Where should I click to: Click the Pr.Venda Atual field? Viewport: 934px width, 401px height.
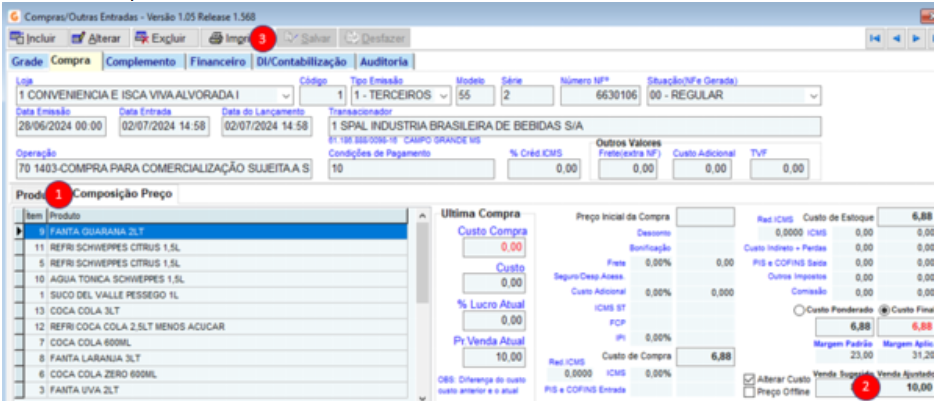coord(494,356)
